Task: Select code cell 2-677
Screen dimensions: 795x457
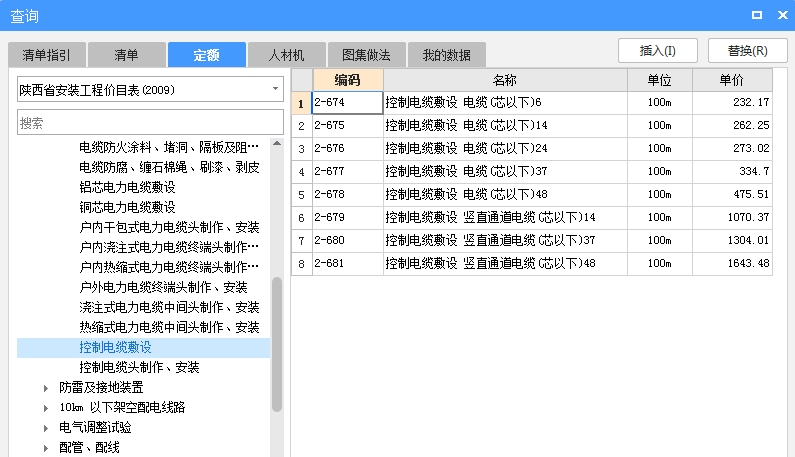Action: point(348,171)
